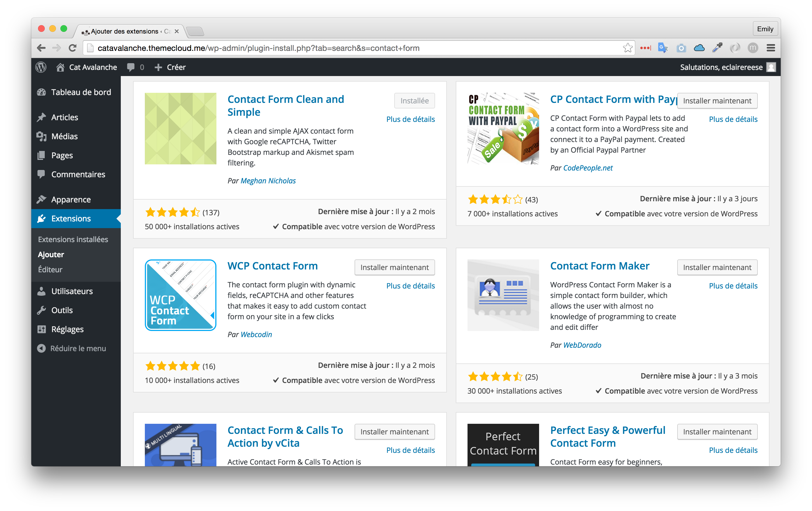Install CP Contact Form with Paypal

coord(717,101)
